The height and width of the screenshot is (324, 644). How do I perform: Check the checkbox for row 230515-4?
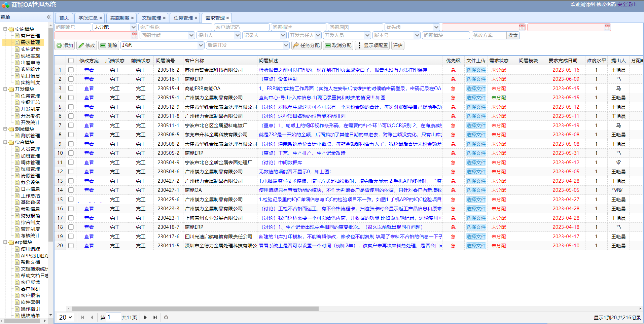[x=71, y=88]
